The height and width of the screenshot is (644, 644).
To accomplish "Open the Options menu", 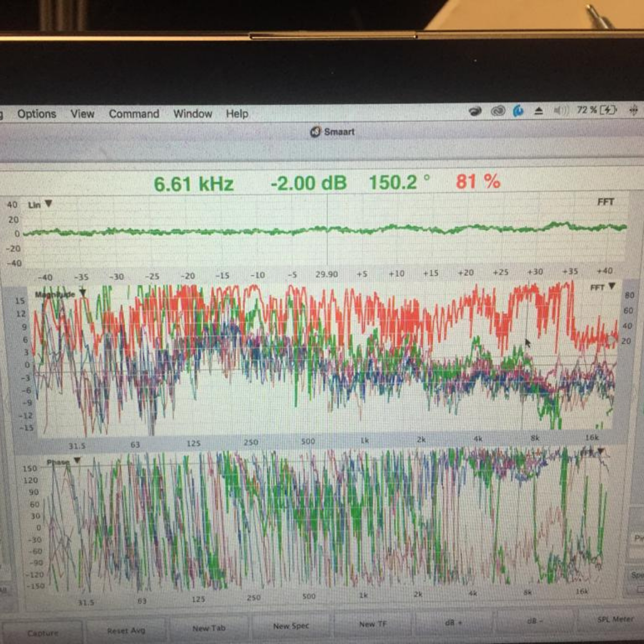I will (37, 114).
